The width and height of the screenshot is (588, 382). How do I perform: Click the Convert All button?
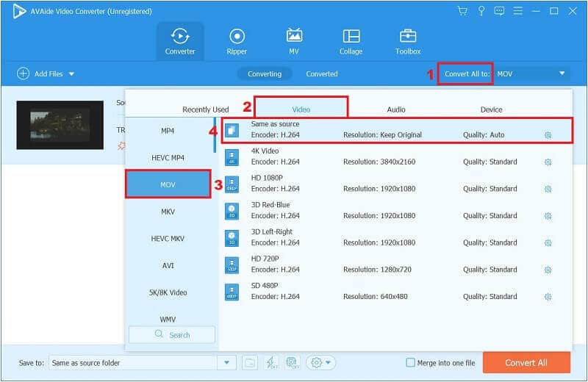pyautogui.click(x=526, y=362)
